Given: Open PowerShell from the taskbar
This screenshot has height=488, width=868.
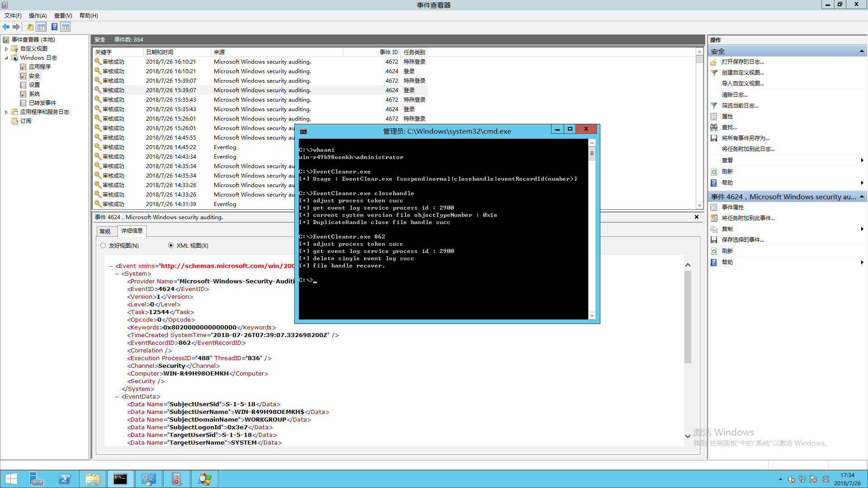Looking at the screenshot, I should [x=65, y=479].
